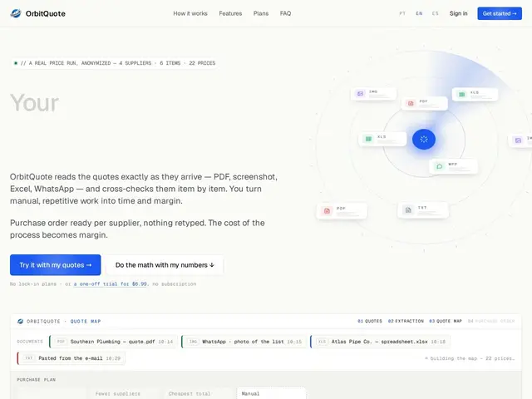This screenshot has width=532, height=399.
Task: Choose the Manual purchase plan option
Action: 271,393
